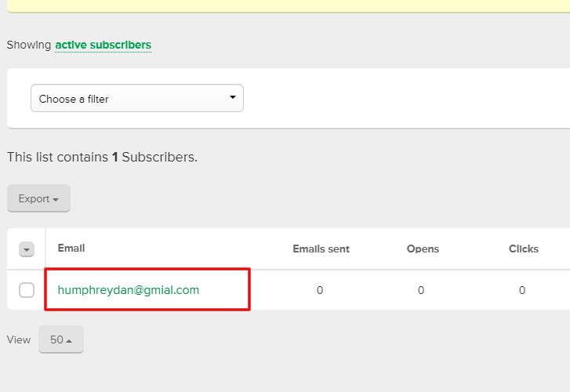570x392 pixels.
Task: Click the "Showing" label text
Action: coord(28,45)
